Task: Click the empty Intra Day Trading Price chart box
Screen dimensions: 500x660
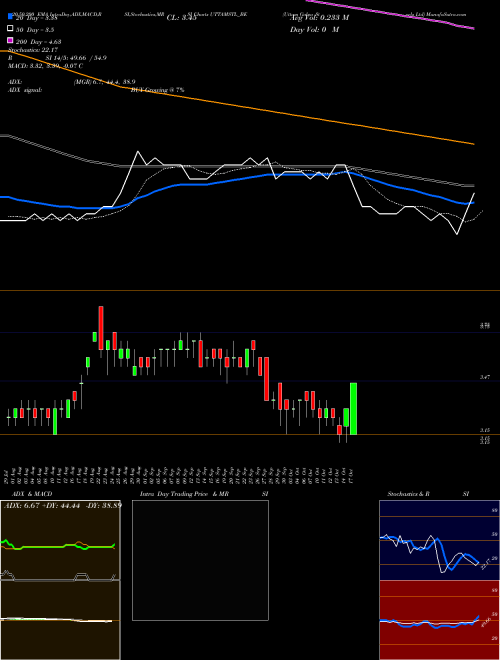Action: [x=200, y=560]
